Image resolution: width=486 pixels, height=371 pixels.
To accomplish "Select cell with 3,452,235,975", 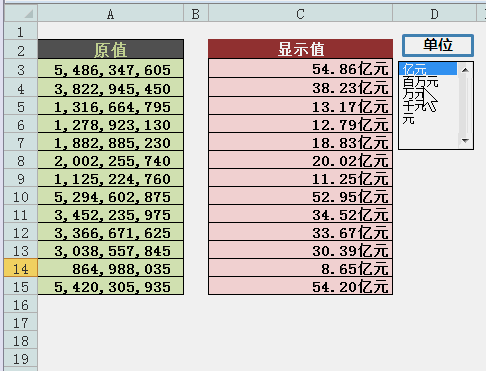I will [111, 214].
